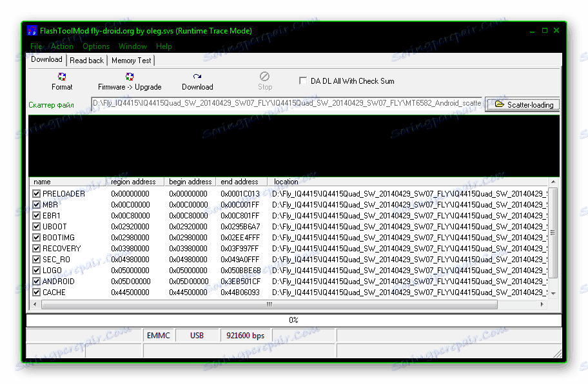Click the EMMC storage indicator
This screenshot has height=384, width=588.
tap(159, 335)
